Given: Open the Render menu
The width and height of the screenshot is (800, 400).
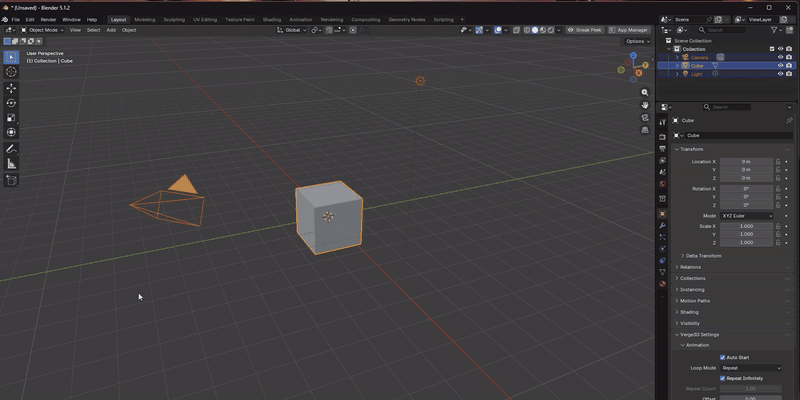Looking at the screenshot, I should click(48, 19).
